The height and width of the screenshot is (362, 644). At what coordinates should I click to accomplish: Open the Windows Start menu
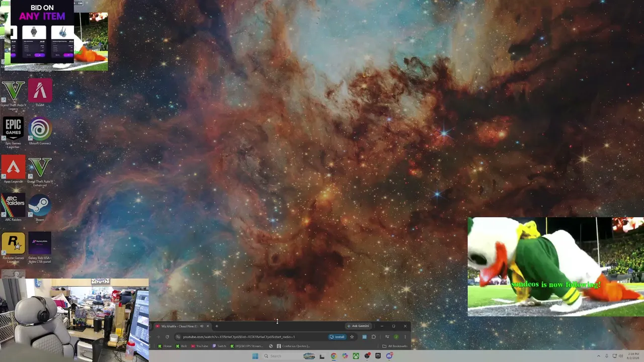[255, 356]
